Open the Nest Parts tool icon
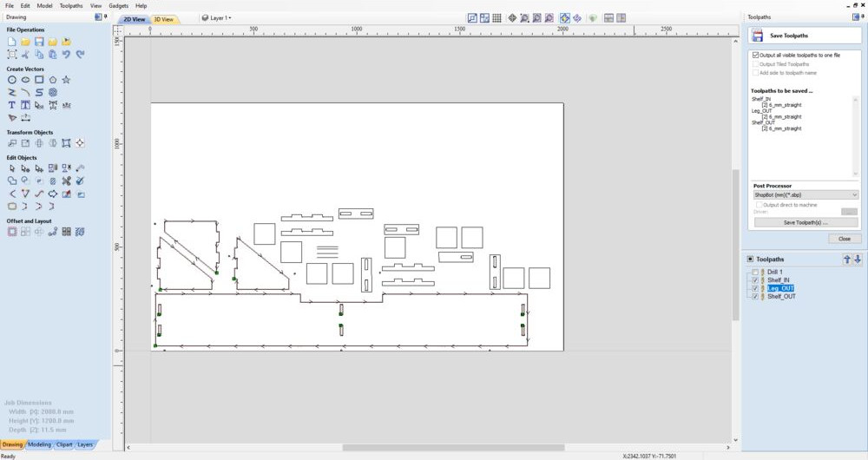Viewport: 868px width, 460px height. [x=80, y=232]
